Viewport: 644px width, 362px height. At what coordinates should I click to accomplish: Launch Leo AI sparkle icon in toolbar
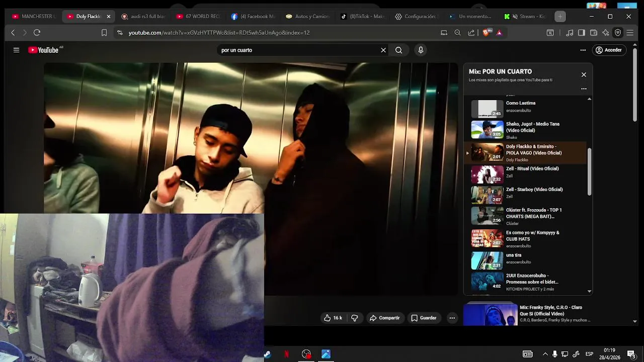click(606, 33)
